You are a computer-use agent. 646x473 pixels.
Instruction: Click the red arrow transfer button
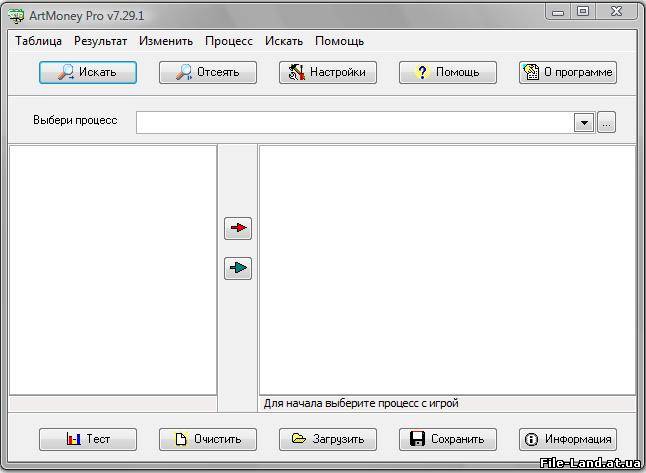click(x=238, y=228)
